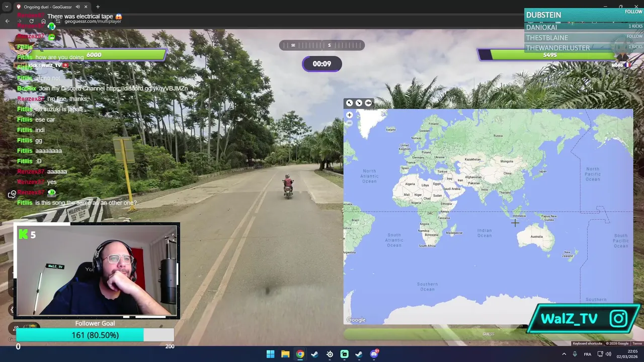This screenshot has width=644, height=362.
Task: Click THEWANDERLUSTER in the overlay list
Action: click(558, 48)
